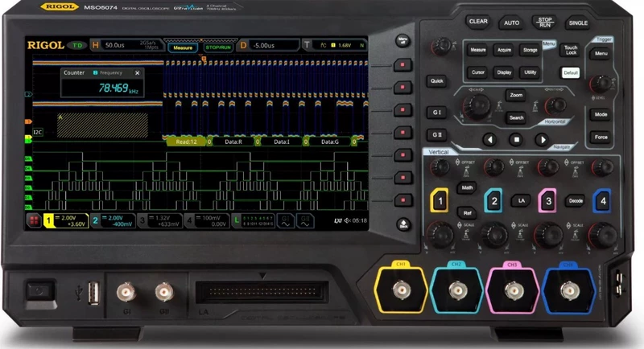Tap the D horizontal delay label
The height and width of the screenshot is (349, 644).
[x=243, y=45]
